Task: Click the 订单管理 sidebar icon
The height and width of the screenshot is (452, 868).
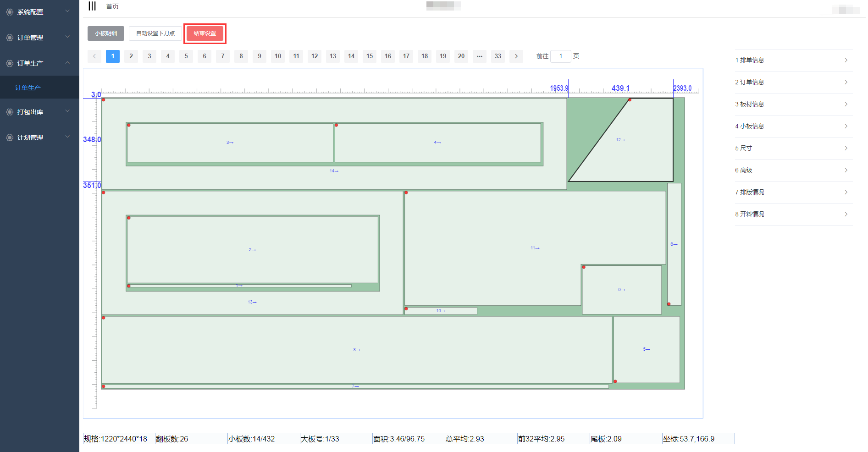Action: pyautogui.click(x=10, y=38)
